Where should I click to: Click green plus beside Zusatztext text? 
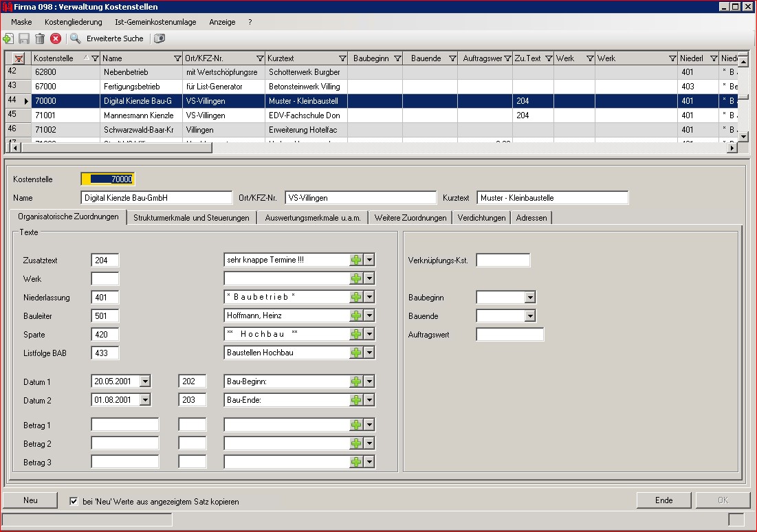356,260
